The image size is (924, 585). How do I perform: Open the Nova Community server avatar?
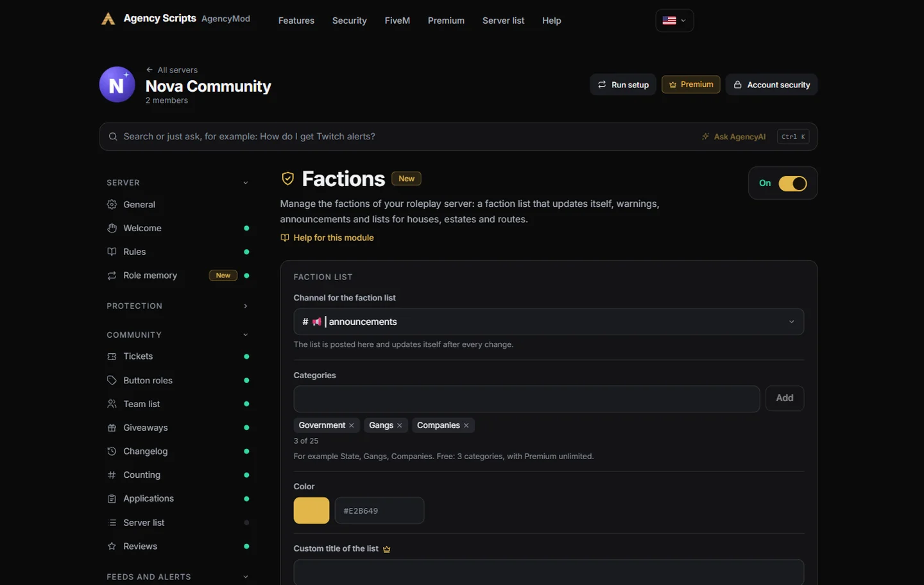coord(117,85)
